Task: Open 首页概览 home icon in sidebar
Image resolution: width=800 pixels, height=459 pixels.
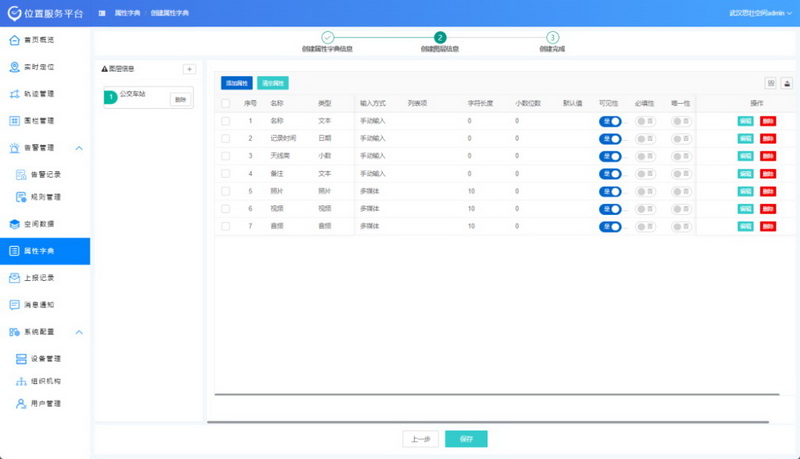Action: 14,41
